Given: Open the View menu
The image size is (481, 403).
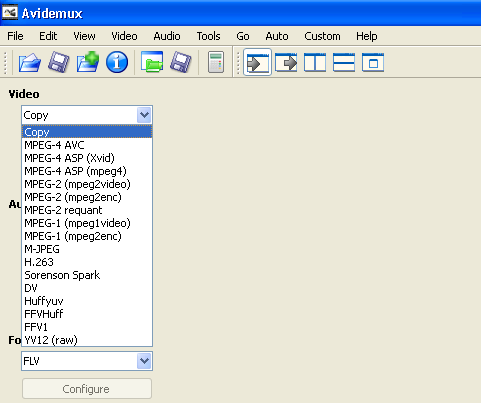Looking at the screenshot, I should click(x=84, y=36).
